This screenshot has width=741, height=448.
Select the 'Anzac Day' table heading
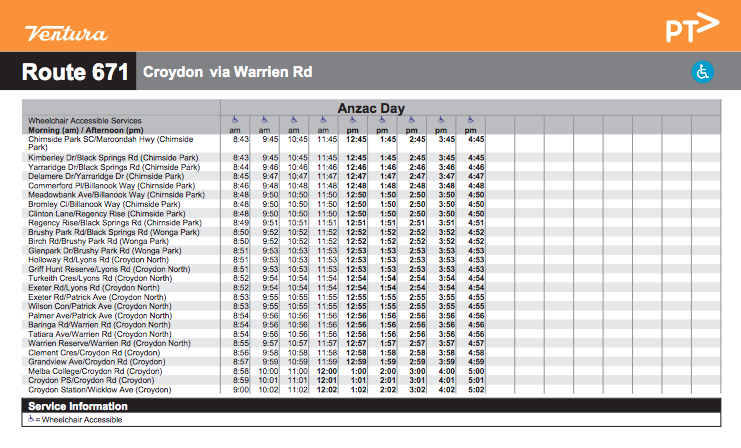tap(371, 108)
